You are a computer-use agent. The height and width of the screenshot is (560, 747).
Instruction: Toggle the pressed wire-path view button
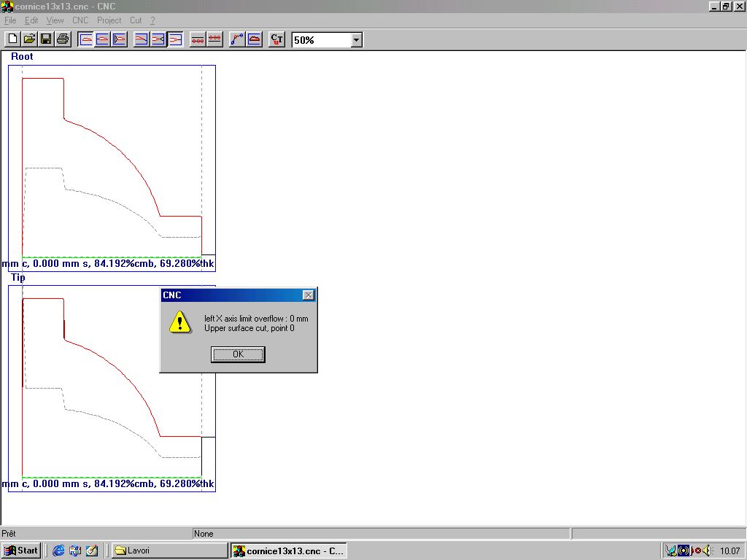175,39
